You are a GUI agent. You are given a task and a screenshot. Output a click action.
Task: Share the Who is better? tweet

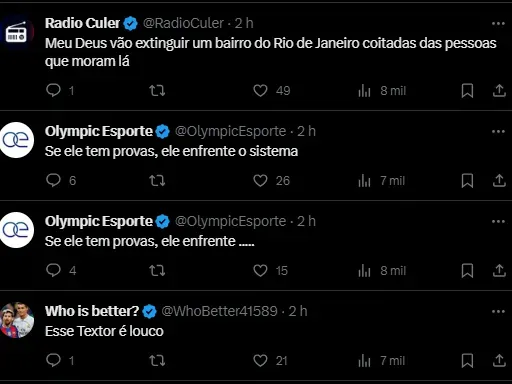point(499,360)
